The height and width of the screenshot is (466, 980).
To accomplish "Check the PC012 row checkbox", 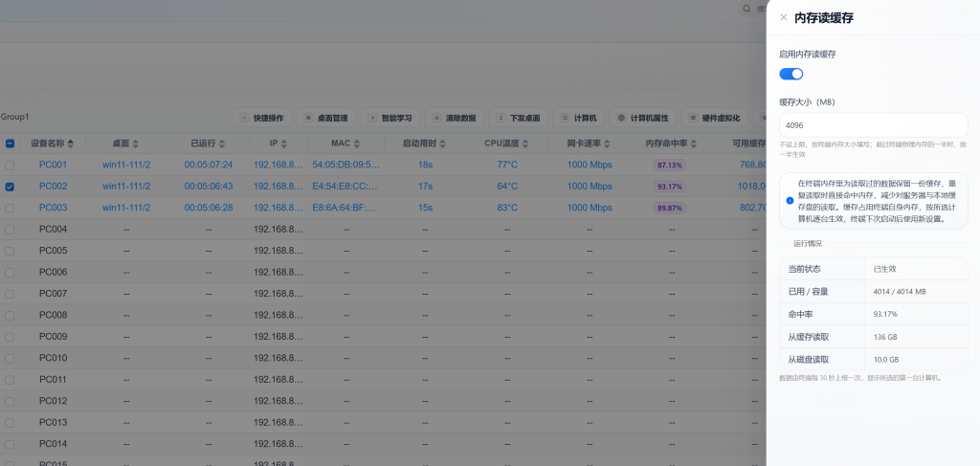I will [x=10, y=400].
